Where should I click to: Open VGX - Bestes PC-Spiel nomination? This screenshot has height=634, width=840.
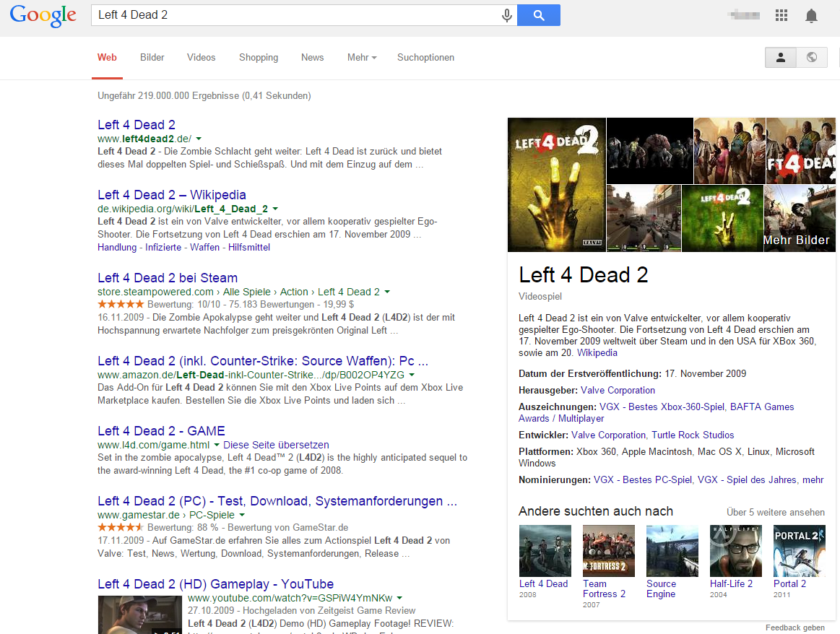pyautogui.click(x=643, y=479)
